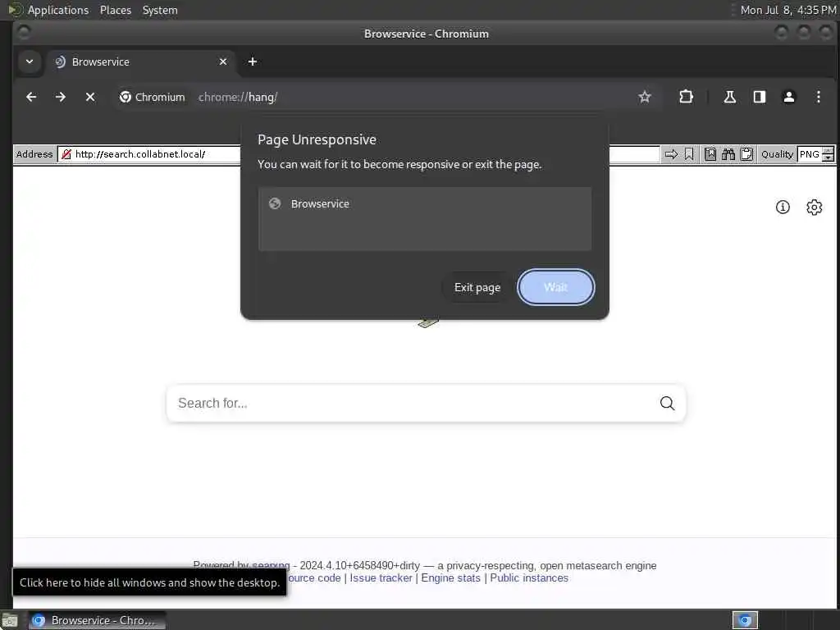This screenshot has width=840, height=630.
Task: Click the Chromium site info chip
Action: [x=152, y=97]
